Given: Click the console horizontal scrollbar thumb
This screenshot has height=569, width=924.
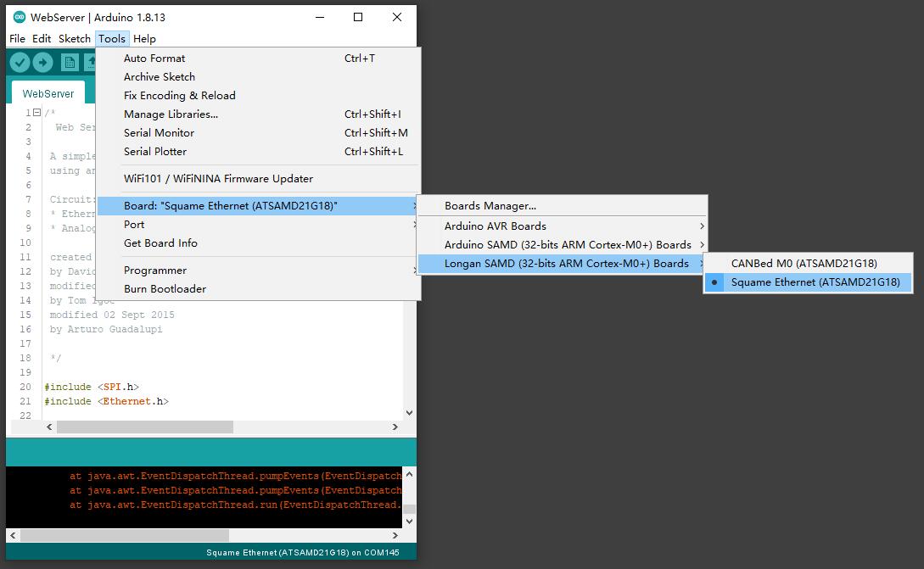Looking at the screenshot, I should tap(125, 535).
